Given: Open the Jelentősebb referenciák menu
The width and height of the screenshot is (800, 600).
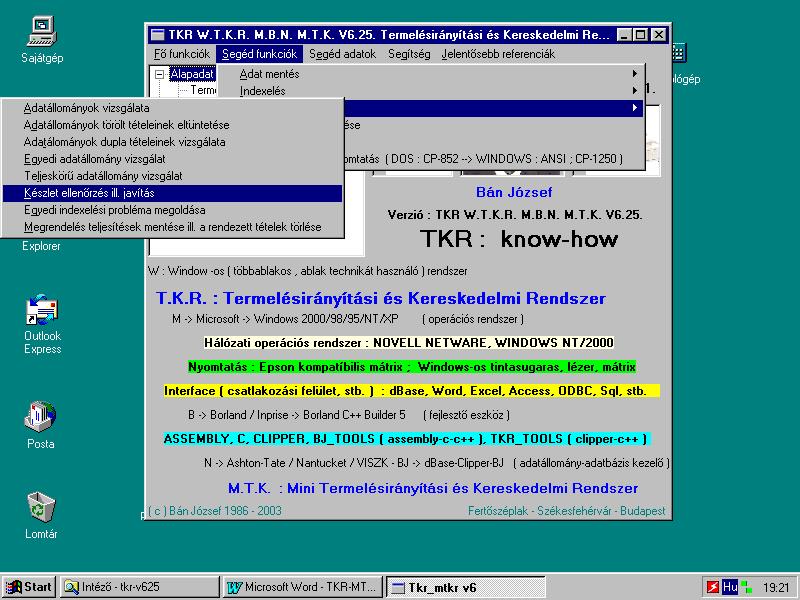Looking at the screenshot, I should 498,54.
